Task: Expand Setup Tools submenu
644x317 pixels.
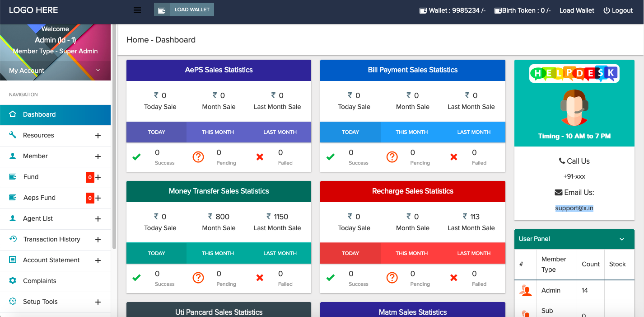Action: tap(98, 302)
